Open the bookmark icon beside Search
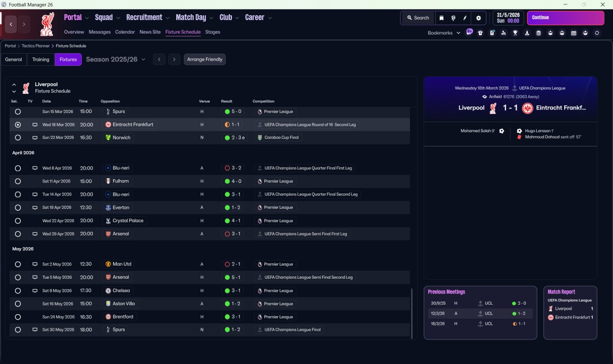The width and height of the screenshot is (613, 364). [442, 18]
